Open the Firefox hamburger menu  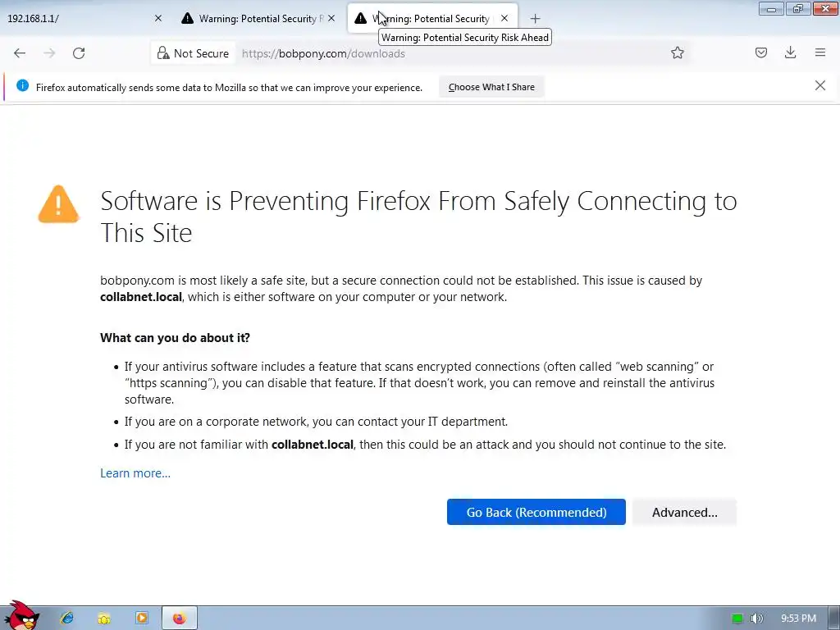tap(819, 53)
